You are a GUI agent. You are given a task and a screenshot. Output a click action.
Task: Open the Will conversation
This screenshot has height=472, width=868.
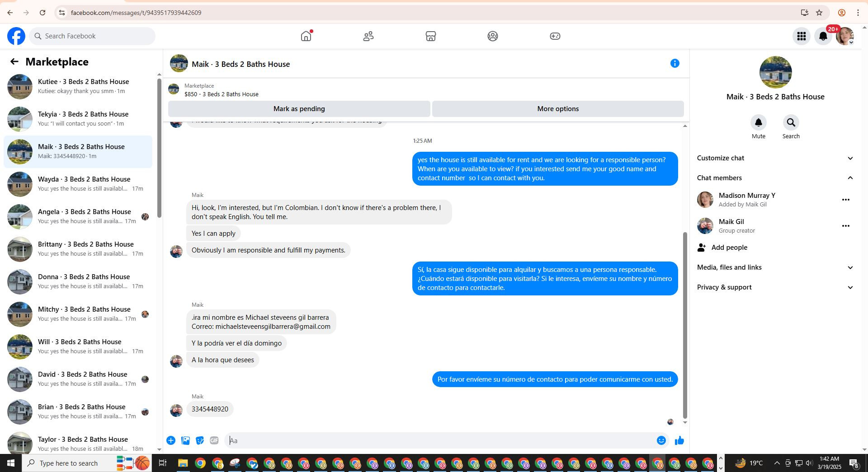coord(78,346)
